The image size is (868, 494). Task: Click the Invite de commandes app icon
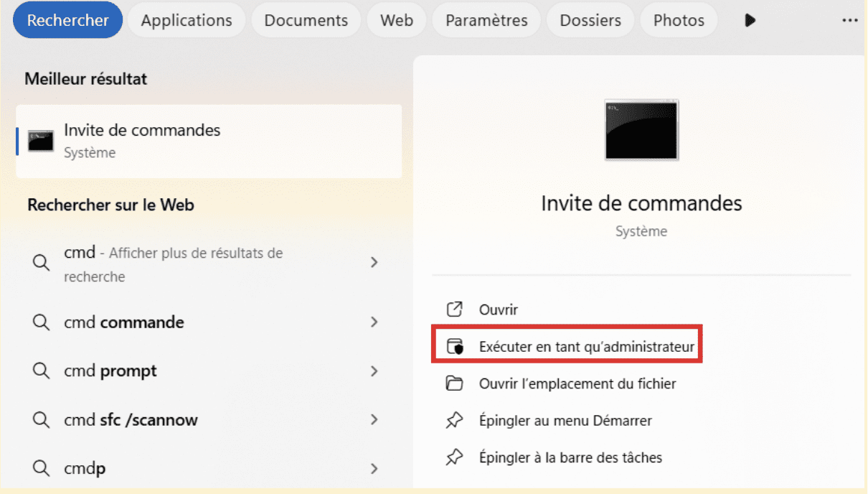[x=40, y=141]
